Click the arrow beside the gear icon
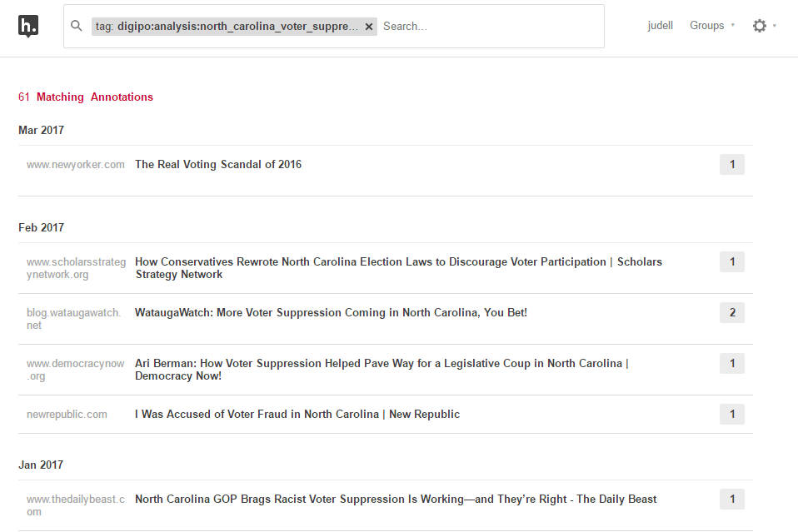This screenshot has width=798, height=532. [x=775, y=26]
